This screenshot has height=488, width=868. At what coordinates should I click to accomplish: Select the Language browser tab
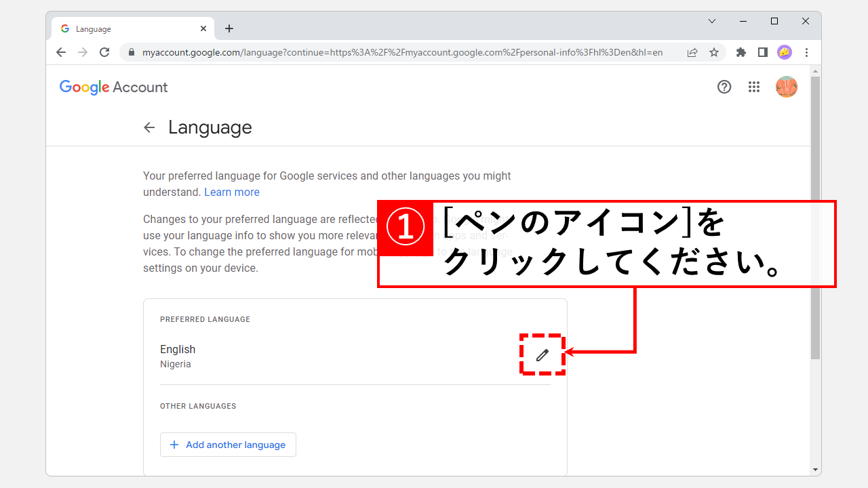coord(129,28)
